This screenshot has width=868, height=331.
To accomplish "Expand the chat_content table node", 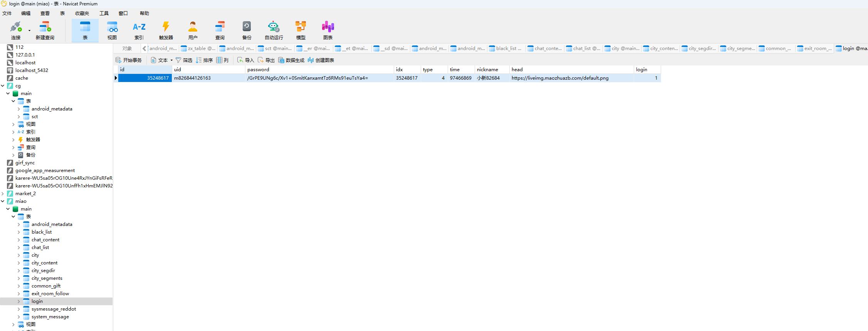I will [18, 240].
